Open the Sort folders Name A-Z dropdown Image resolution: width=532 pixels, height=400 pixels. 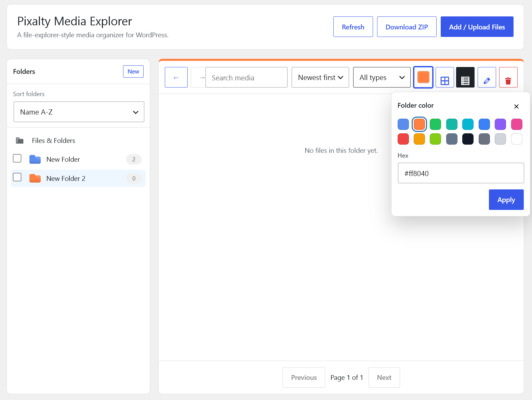[79, 112]
